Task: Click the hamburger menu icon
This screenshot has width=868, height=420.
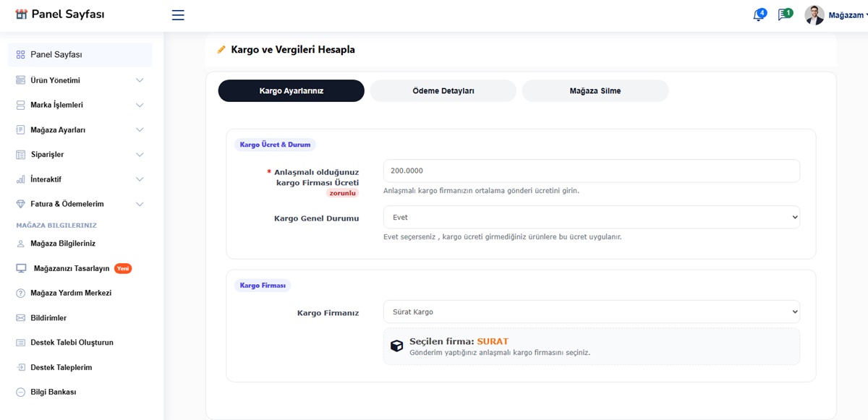Action: (x=178, y=14)
